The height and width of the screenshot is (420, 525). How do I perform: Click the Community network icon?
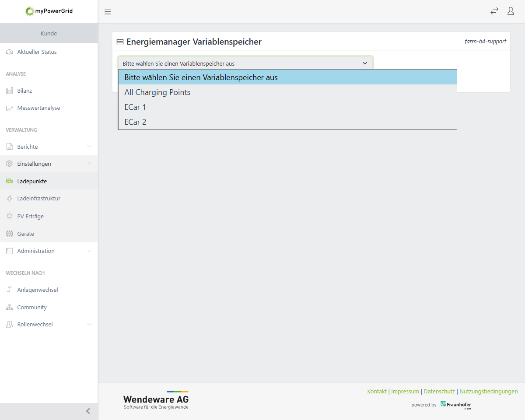(x=9, y=308)
